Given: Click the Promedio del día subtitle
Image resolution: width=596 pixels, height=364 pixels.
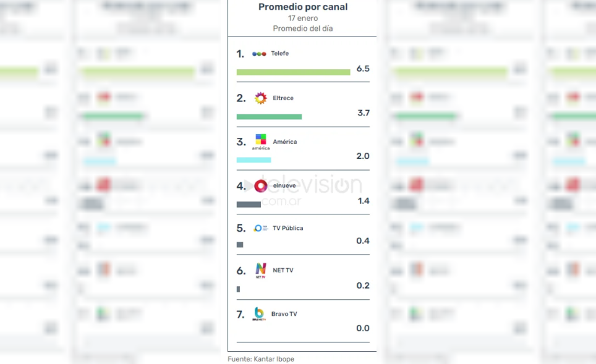Looking at the screenshot, I should click(303, 28).
